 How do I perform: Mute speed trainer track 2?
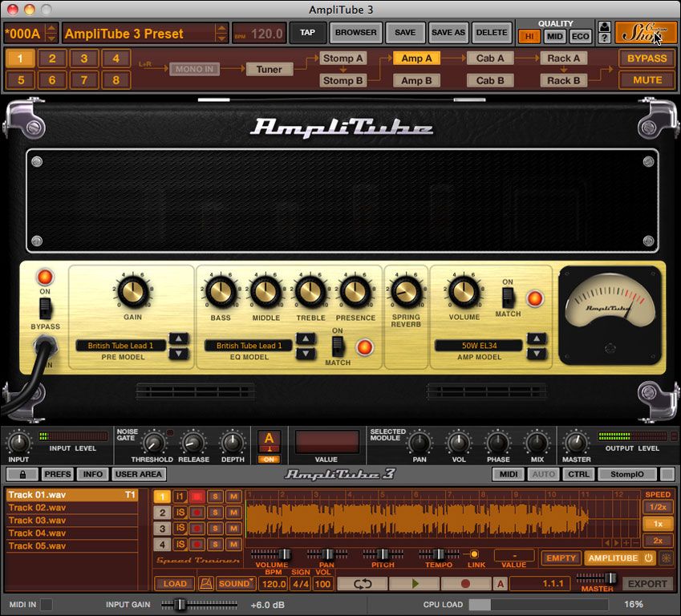(233, 513)
